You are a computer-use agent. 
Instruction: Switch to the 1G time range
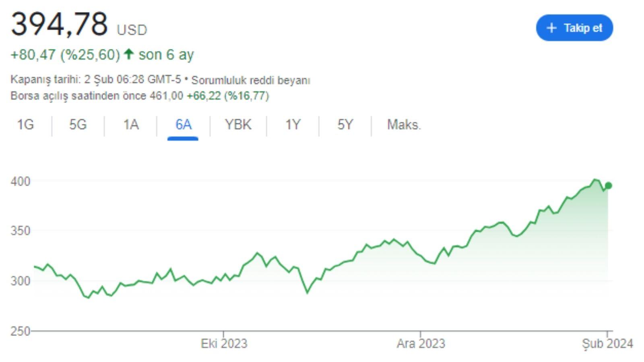click(25, 125)
